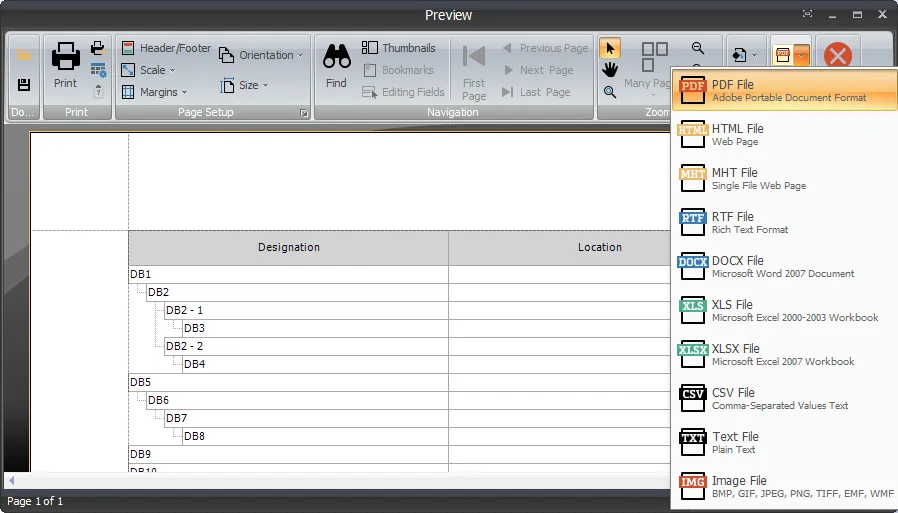Open the page color dropdown
The height and width of the screenshot is (513, 898).
tap(744, 56)
